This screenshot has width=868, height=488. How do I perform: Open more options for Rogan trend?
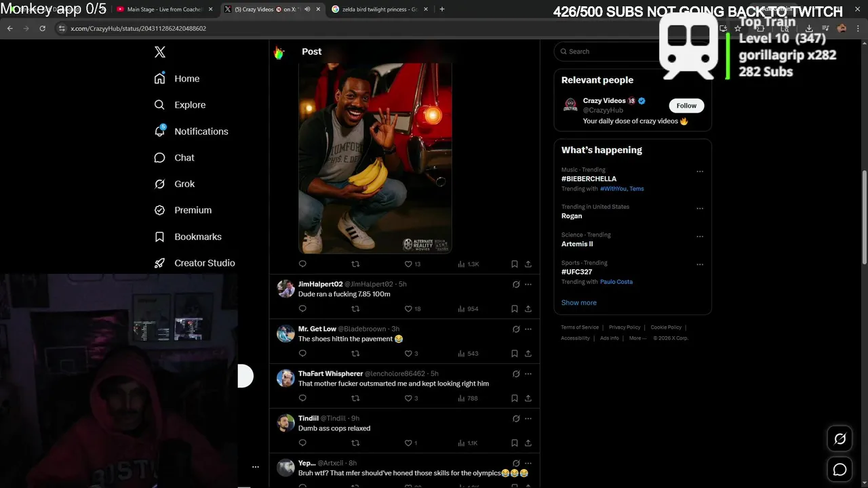pyautogui.click(x=700, y=209)
